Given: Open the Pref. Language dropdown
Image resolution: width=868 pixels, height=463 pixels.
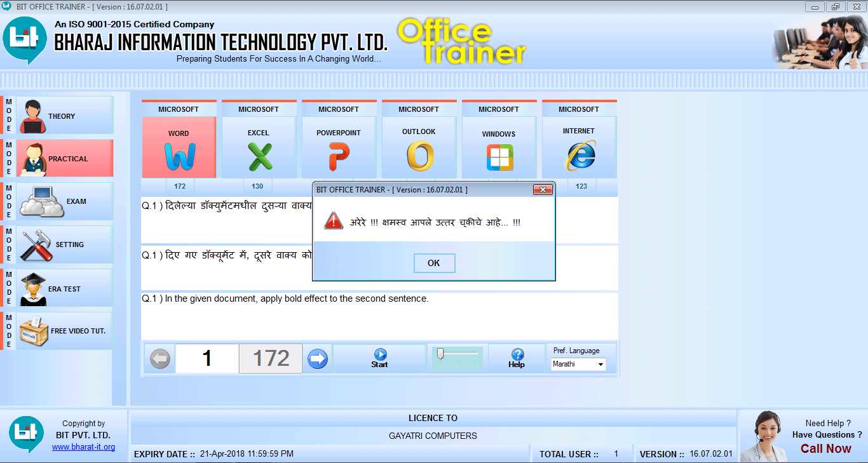Looking at the screenshot, I should tap(578, 364).
